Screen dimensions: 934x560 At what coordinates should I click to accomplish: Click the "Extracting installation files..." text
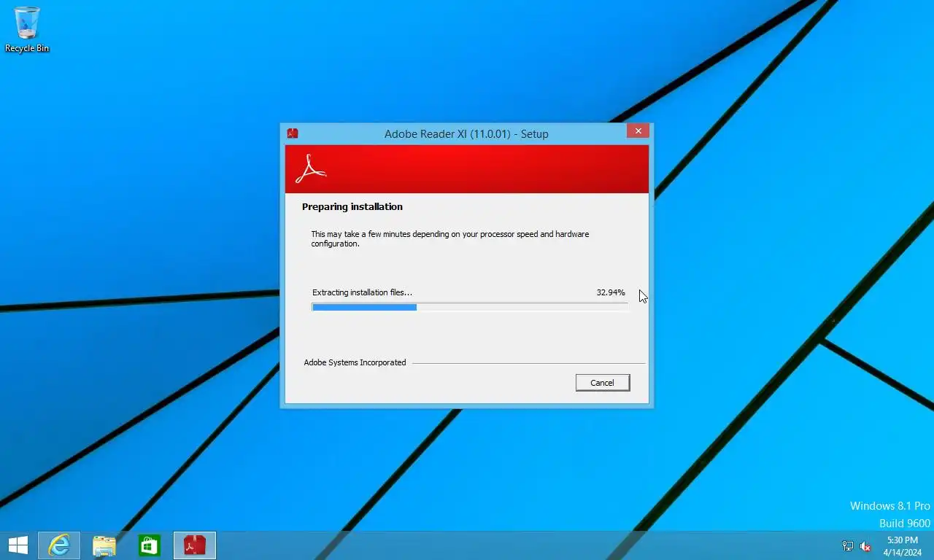[362, 292]
